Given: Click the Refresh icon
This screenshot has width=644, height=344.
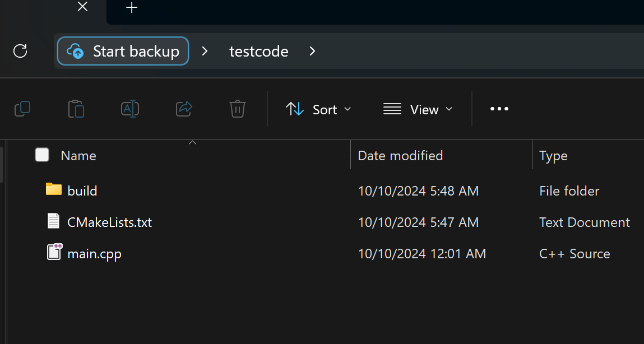Looking at the screenshot, I should tap(20, 51).
